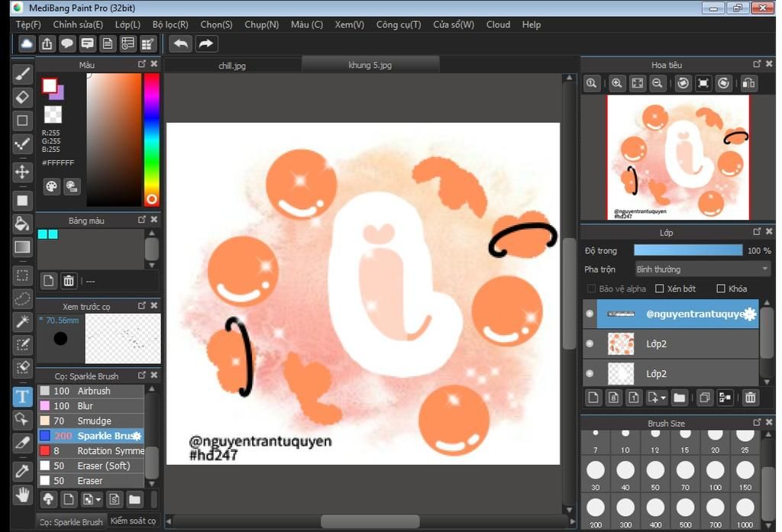Open the add layer dropdown arrow

664,398
